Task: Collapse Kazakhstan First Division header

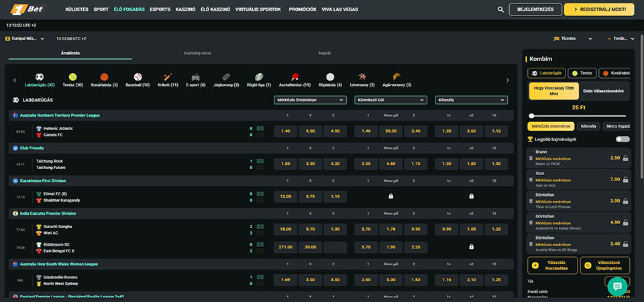Action: pos(261,181)
